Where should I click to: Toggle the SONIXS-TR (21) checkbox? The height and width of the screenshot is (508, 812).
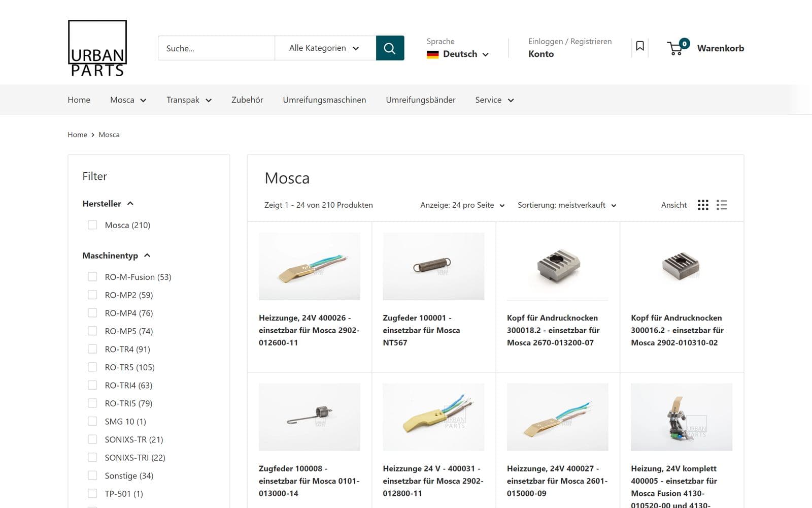pos(92,439)
